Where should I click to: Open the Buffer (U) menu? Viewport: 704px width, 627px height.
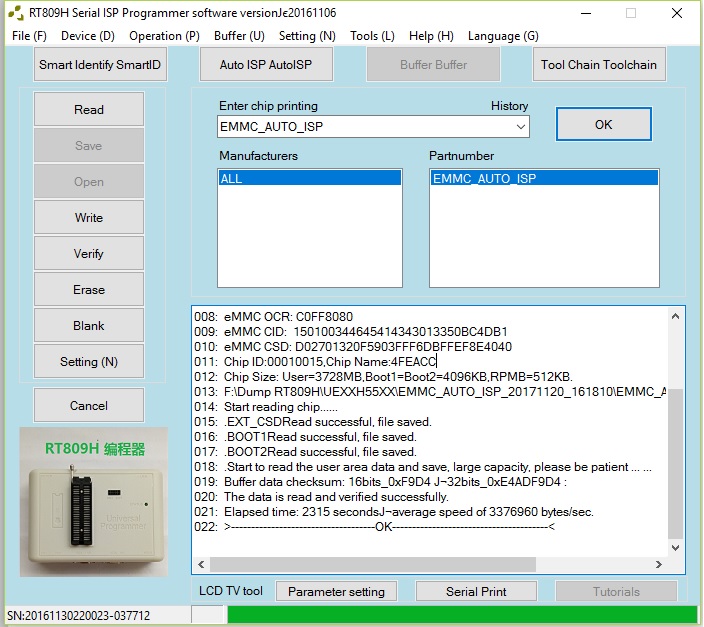click(x=239, y=36)
